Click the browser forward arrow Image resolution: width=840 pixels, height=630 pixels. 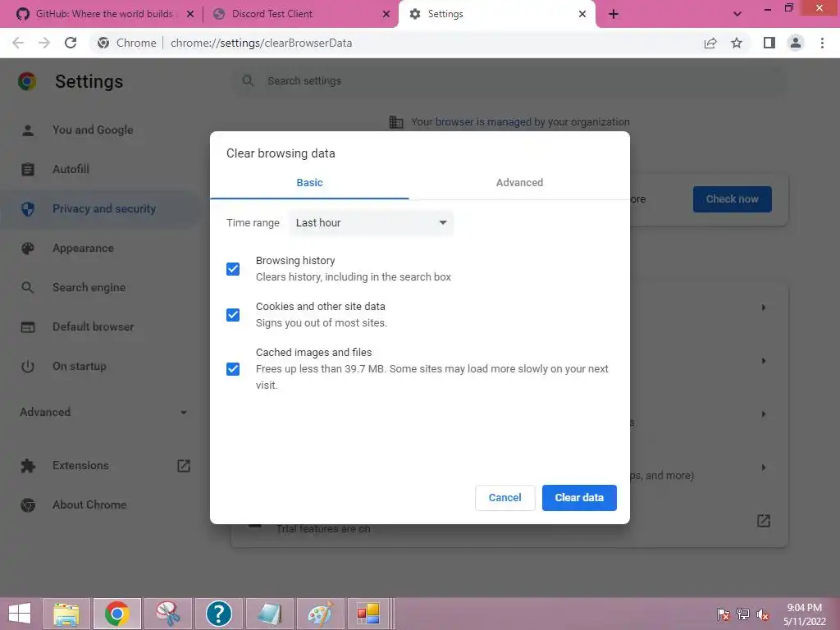44,43
